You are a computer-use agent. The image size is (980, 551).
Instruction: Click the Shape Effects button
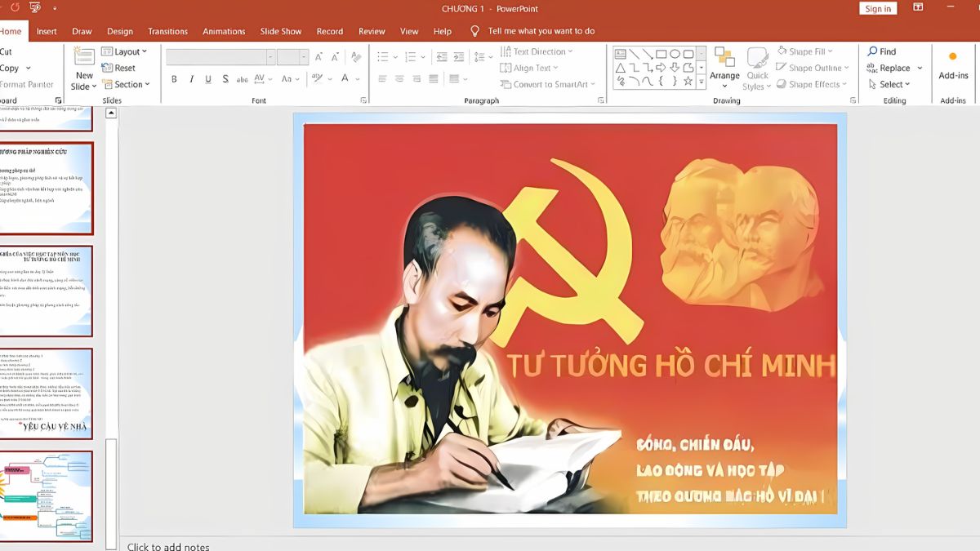tap(813, 84)
